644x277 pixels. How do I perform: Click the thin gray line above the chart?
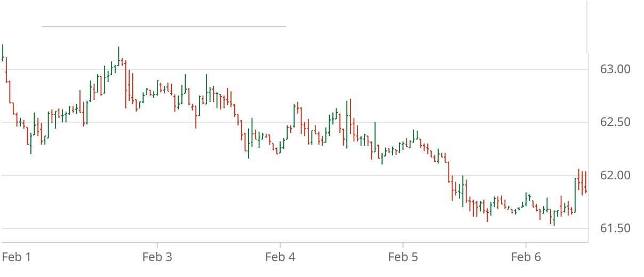(x=164, y=26)
